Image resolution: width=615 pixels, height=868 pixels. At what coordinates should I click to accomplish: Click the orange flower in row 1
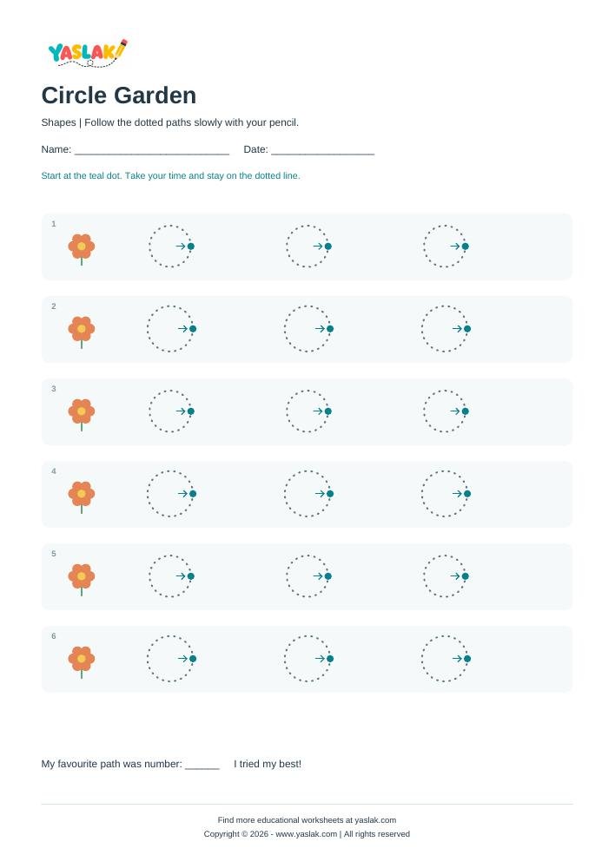(82, 249)
